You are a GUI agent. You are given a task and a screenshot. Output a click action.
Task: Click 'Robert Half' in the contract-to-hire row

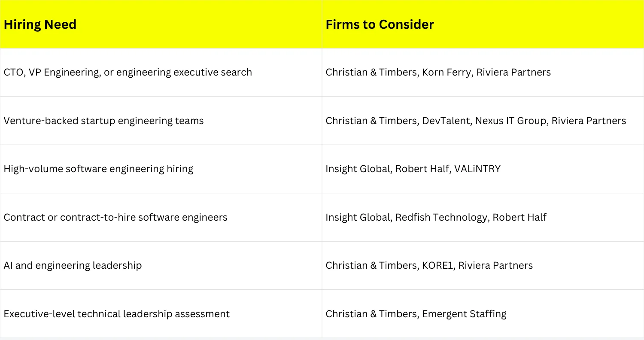[519, 217]
